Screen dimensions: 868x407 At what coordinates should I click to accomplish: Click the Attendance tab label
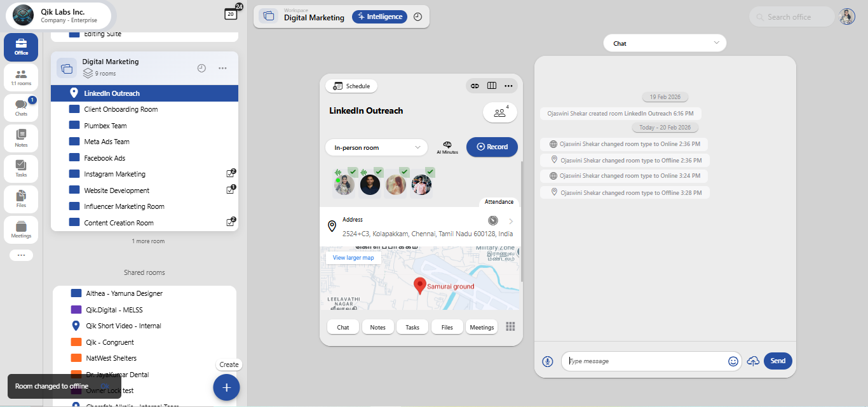tap(499, 202)
